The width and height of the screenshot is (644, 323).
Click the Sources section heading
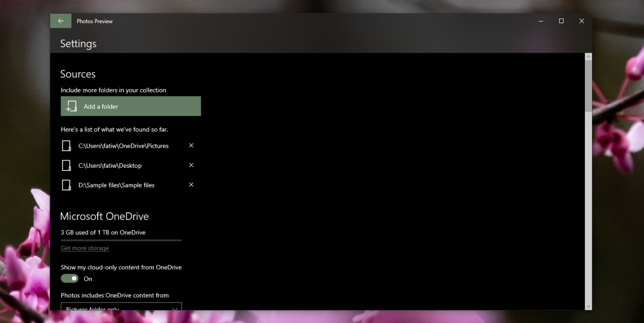pyautogui.click(x=78, y=74)
